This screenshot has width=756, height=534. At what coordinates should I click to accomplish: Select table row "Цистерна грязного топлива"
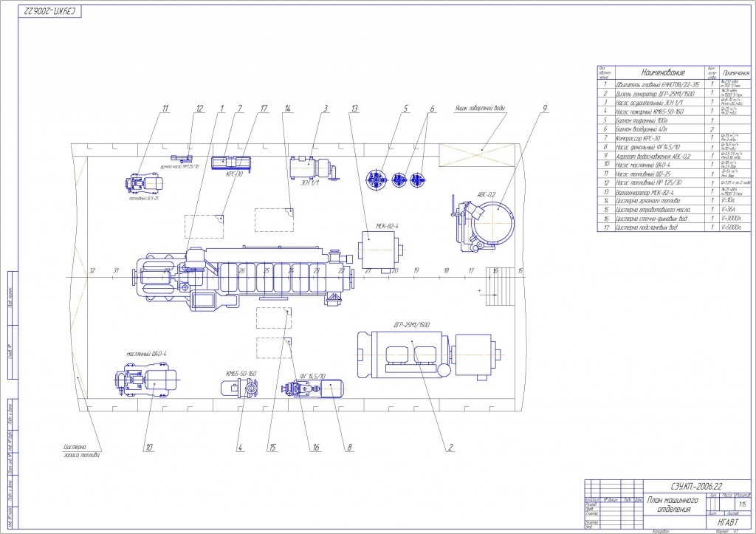[674, 201]
